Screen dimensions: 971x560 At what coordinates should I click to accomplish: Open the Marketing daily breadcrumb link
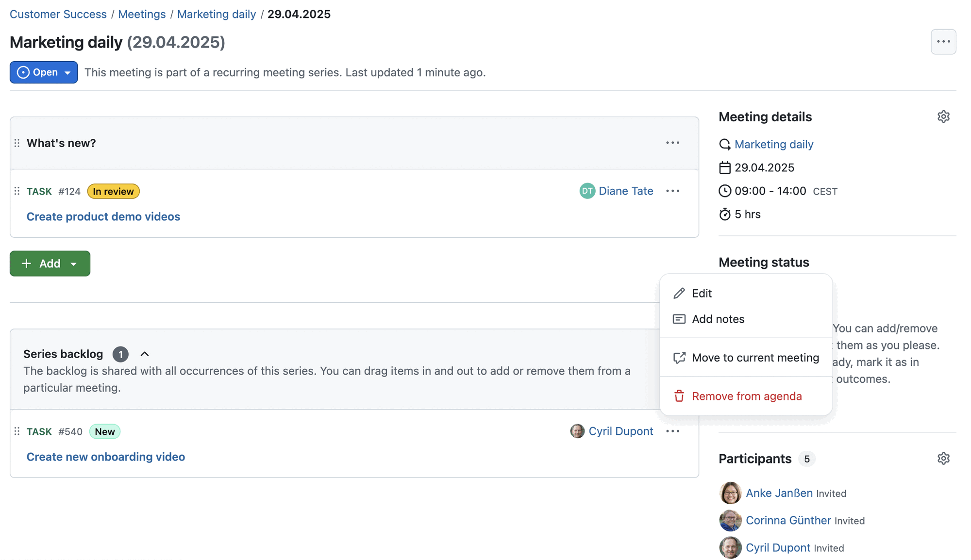click(x=217, y=14)
